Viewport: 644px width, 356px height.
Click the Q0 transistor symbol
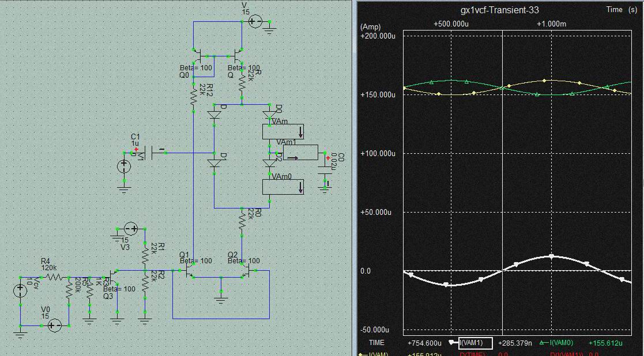200,58
